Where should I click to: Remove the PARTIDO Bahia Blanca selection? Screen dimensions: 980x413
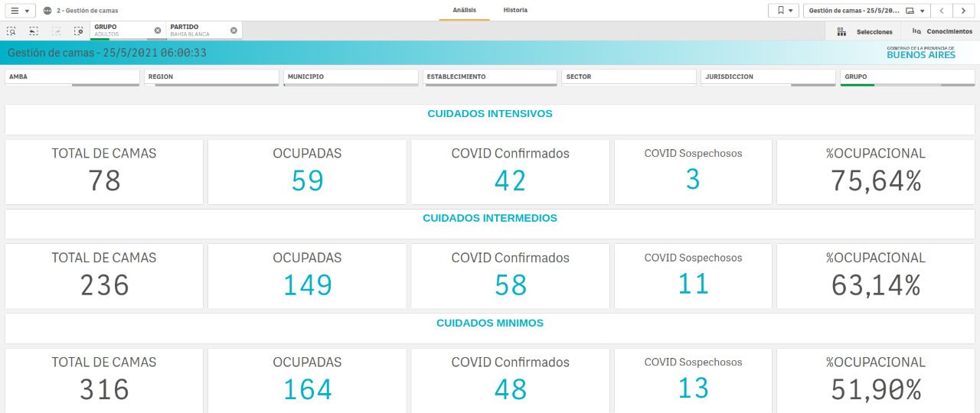coord(234,31)
